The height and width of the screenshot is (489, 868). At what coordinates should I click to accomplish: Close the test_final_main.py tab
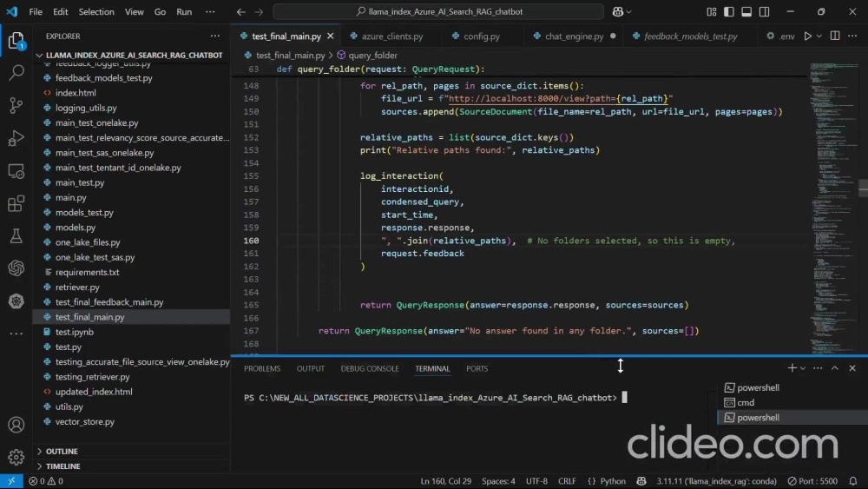point(331,36)
